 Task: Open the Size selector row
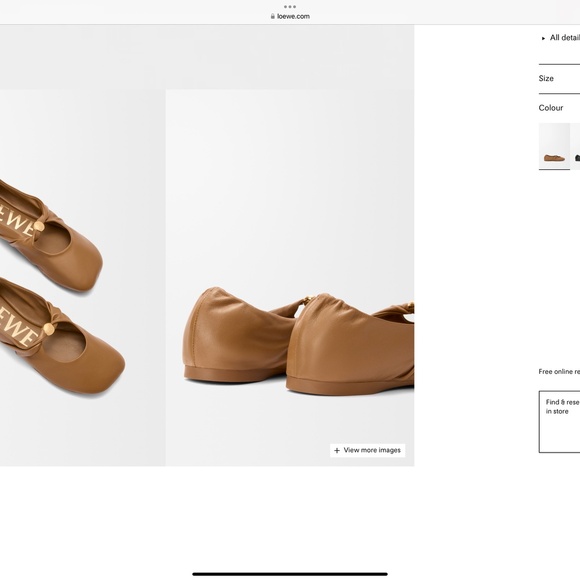pyautogui.click(x=559, y=78)
